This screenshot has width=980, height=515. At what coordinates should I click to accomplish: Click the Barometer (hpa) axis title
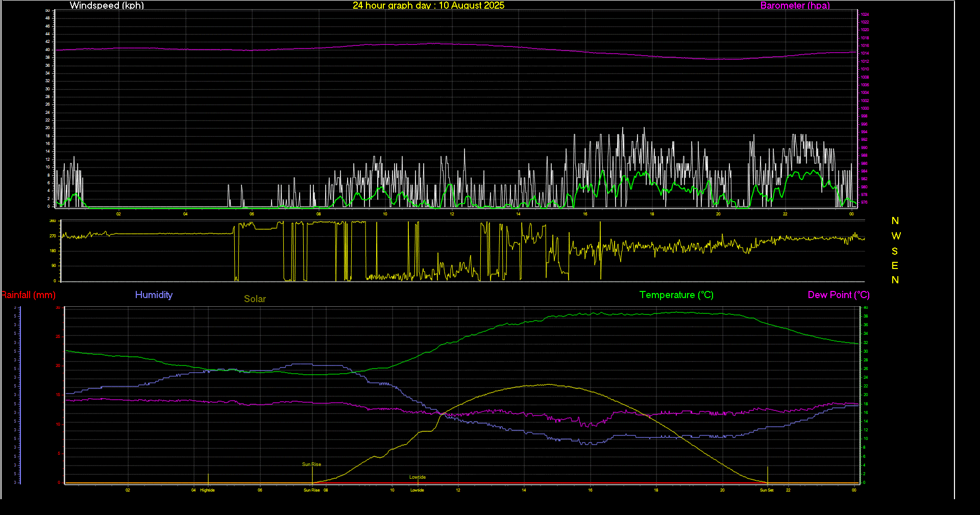[795, 6]
